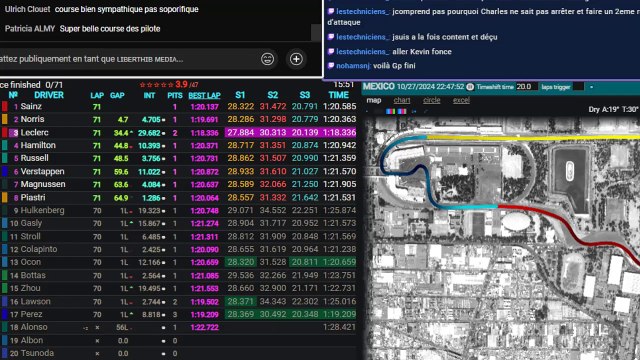Click the DRIVER column header
This screenshot has width=640, height=360.
click(49, 95)
